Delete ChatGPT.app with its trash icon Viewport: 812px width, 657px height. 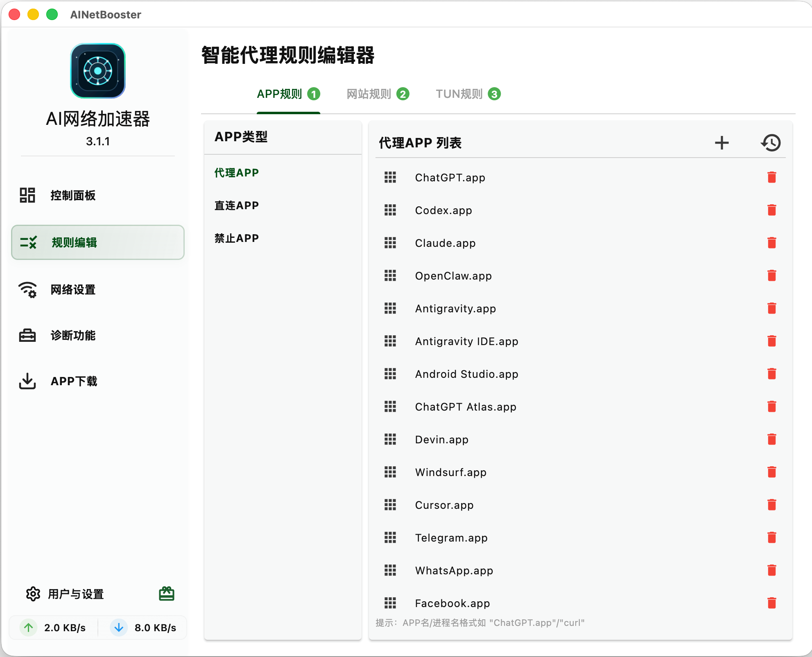(771, 177)
